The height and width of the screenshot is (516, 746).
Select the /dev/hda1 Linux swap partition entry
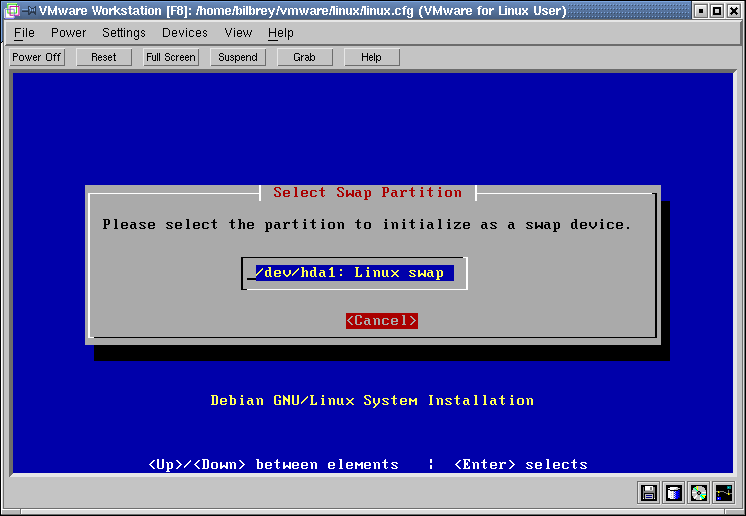354,273
